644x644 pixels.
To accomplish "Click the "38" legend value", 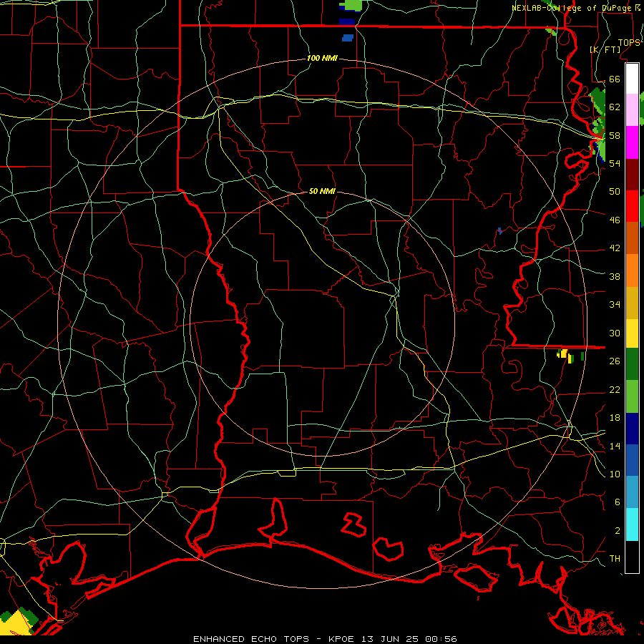I will (615, 276).
